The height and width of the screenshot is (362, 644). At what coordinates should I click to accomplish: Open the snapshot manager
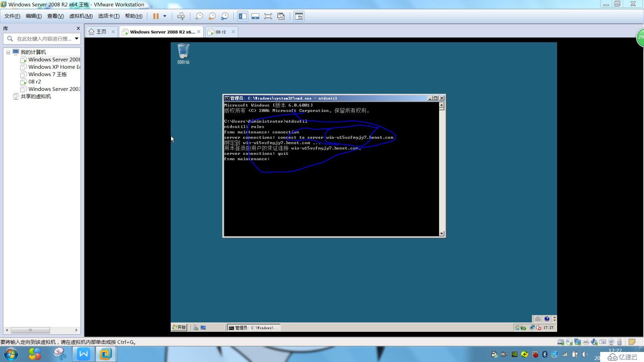click(x=225, y=16)
